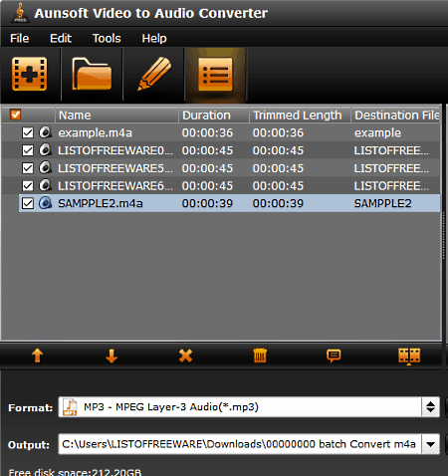The height and width of the screenshot is (476, 448).
Task: Open the Format dropdown arrows
Action: (x=430, y=407)
